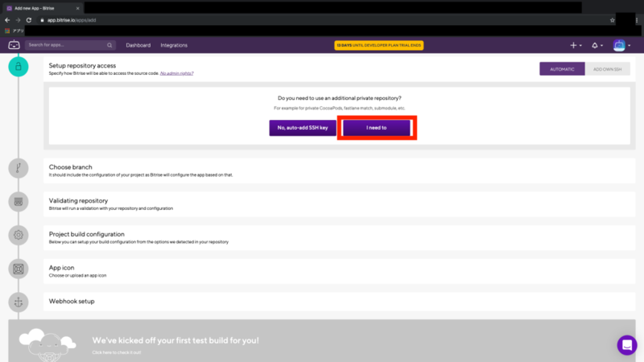
Task: Click the browser address bar
Action: 320,20
